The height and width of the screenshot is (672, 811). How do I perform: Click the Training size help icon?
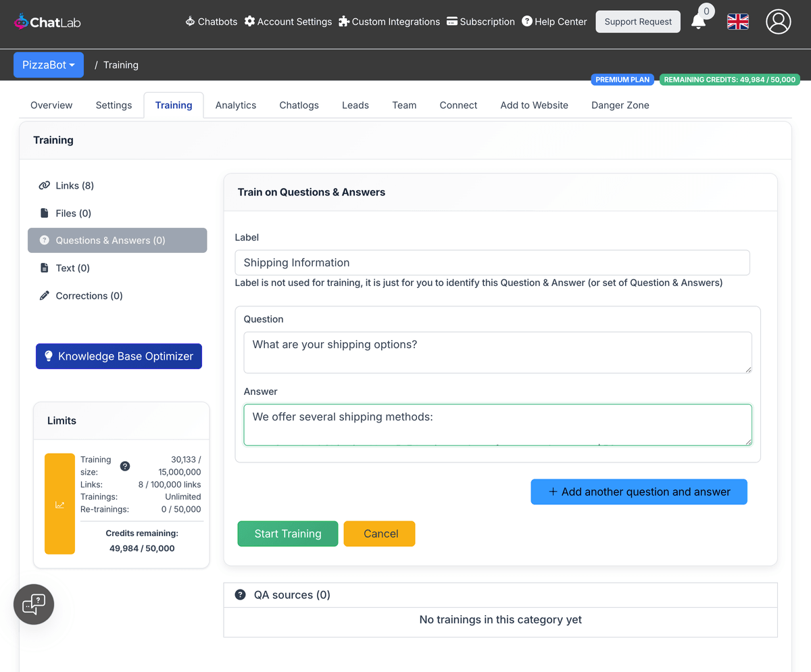tap(124, 465)
